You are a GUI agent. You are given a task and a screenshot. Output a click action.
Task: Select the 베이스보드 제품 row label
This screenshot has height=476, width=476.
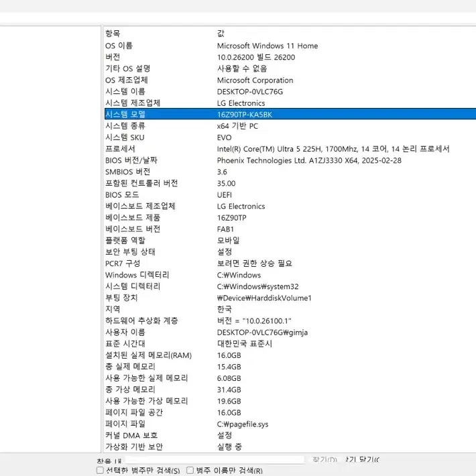tap(133, 218)
